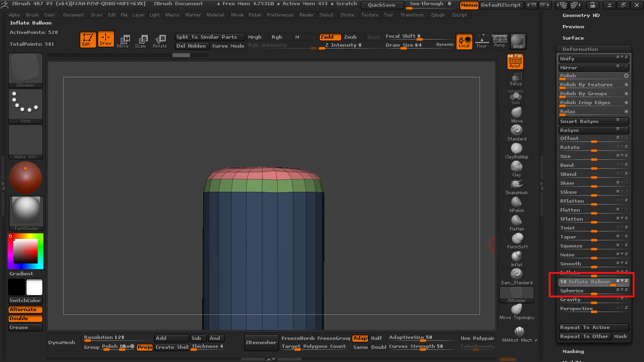Toggle PolyF wireframe display
Image resolution: width=644 pixels, height=362 pixels.
click(x=515, y=61)
